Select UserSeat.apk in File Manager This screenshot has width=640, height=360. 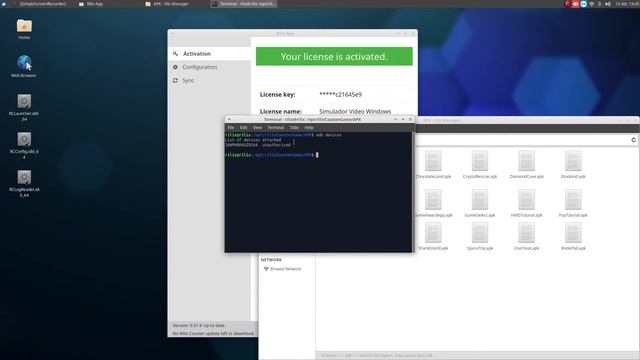[x=527, y=236]
